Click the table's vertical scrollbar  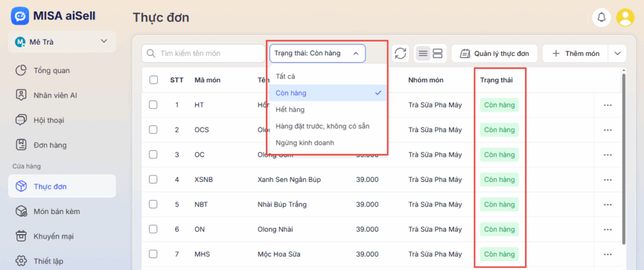623,157
